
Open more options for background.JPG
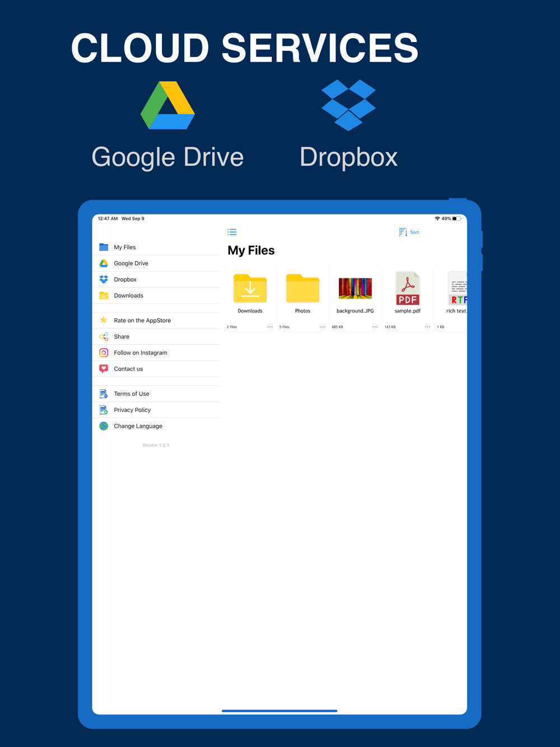(375, 327)
